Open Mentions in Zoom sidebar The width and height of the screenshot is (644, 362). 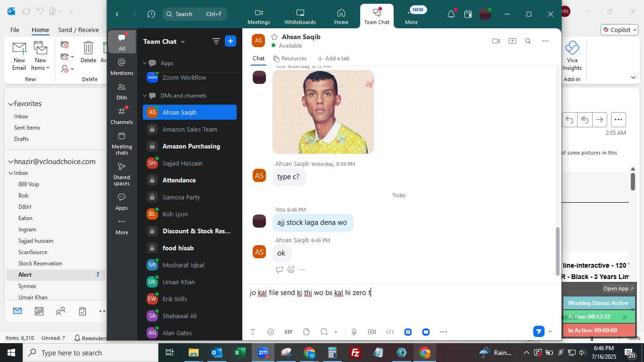[122, 66]
